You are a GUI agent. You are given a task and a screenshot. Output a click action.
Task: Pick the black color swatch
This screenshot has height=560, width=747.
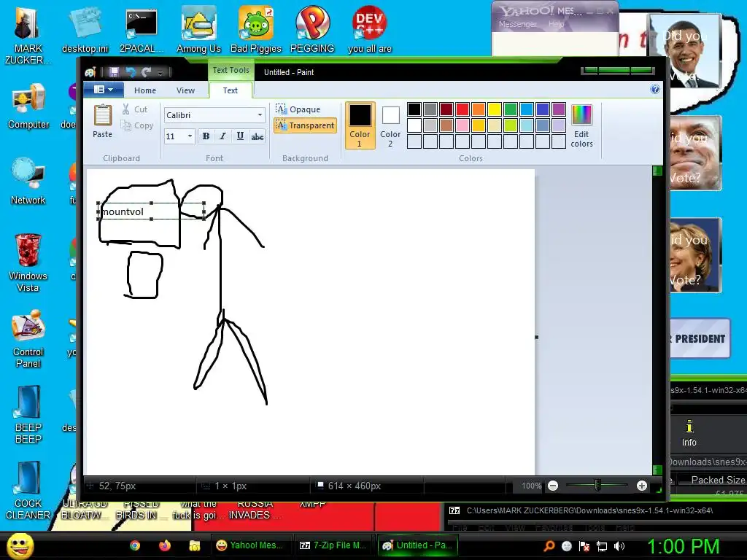click(x=414, y=109)
